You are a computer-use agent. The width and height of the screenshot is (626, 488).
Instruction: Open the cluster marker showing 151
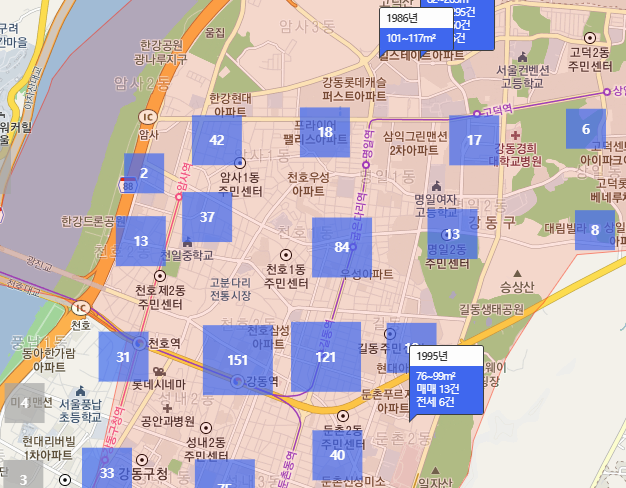(238, 360)
